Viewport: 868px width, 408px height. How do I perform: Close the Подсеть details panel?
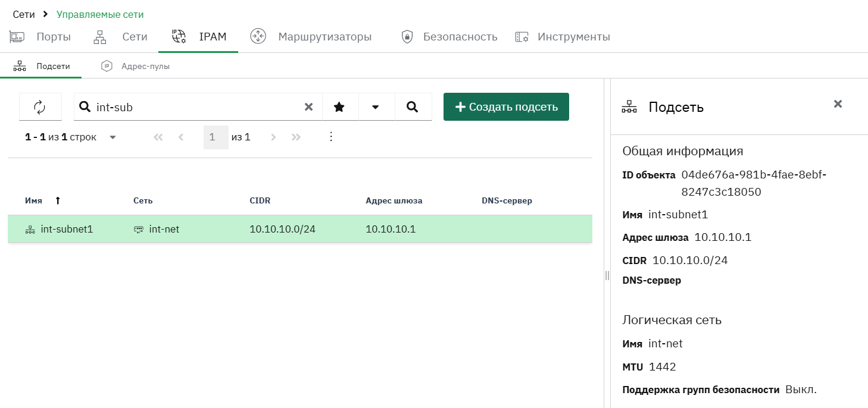pos(838,104)
